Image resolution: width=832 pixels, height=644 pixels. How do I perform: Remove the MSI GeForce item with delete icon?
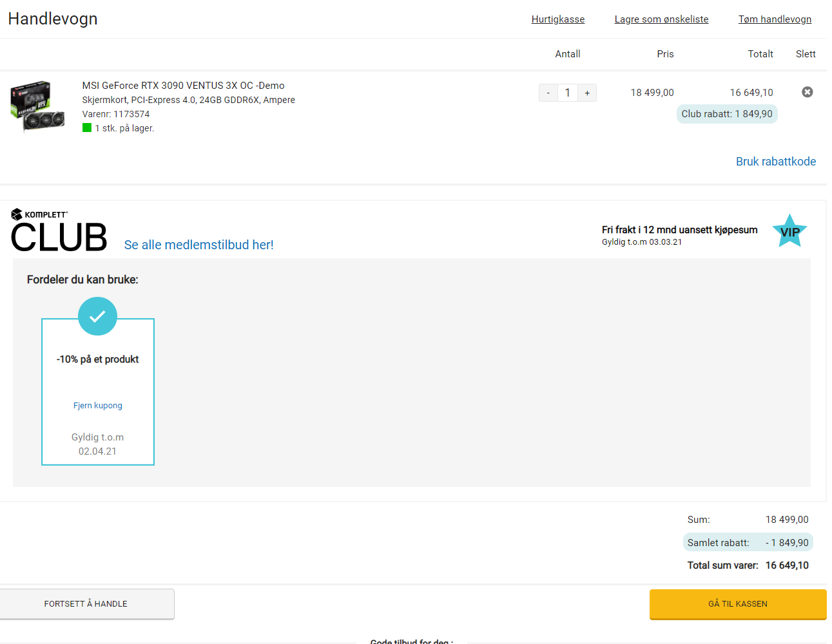pos(807,92)
